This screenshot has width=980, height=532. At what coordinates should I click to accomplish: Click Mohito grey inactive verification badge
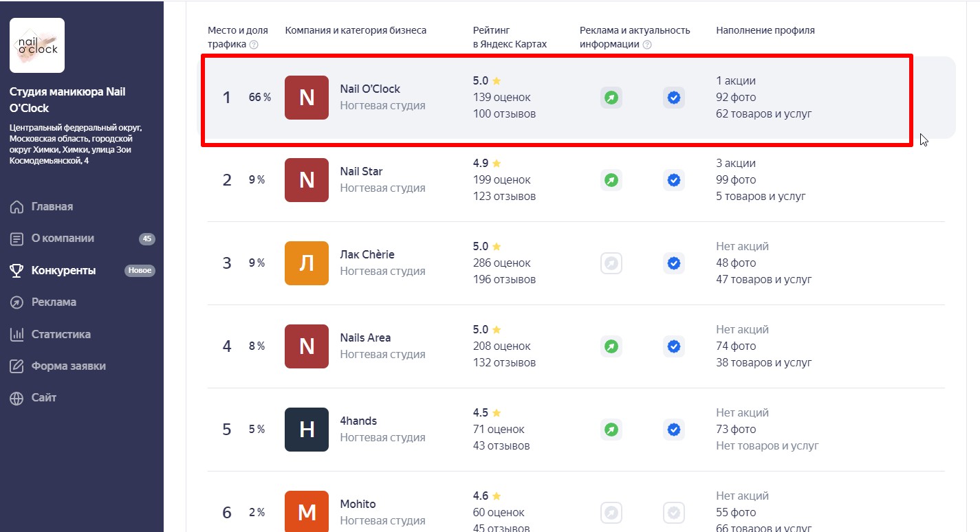click(x=674, y=513)
